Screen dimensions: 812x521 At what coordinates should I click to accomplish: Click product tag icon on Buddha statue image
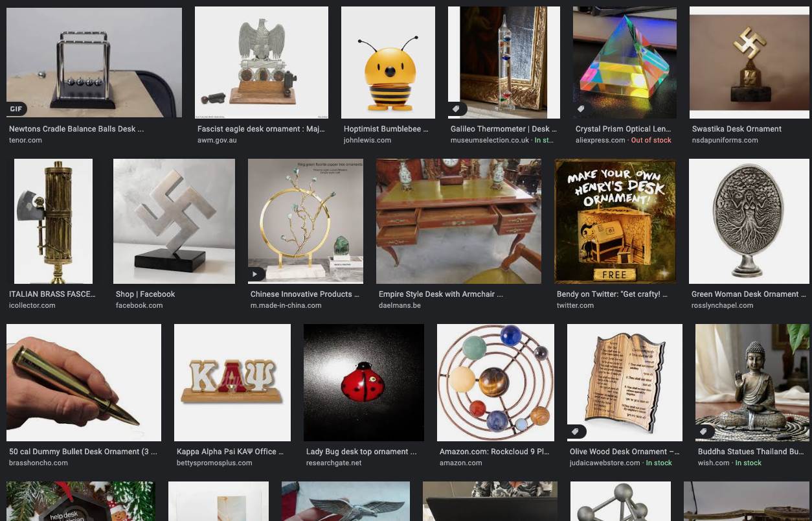click(704, 432)
